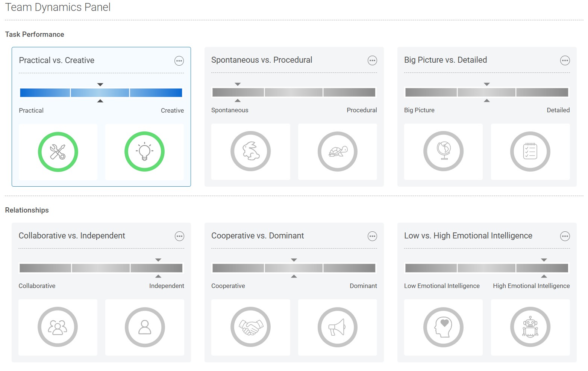Viewport: 588px width, 371px height.
Task: Select the Independent single person icon
Action: pyautogui.click(x=145, y=327)
